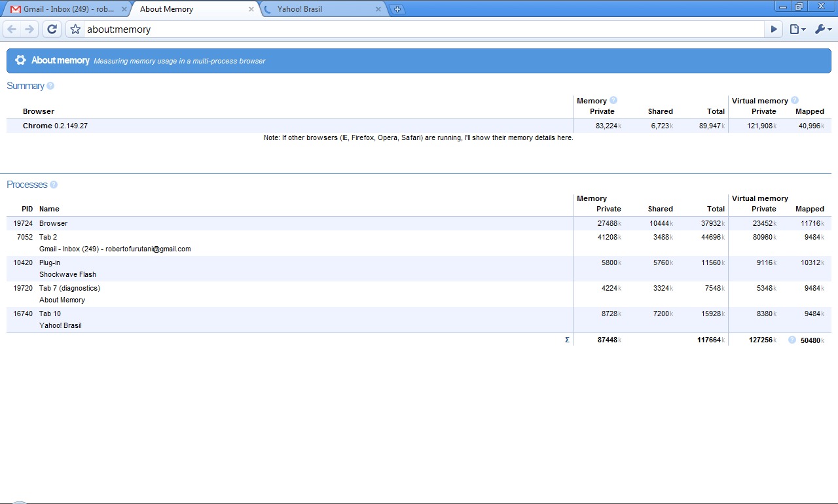Select the Tab 10 process name
Screen dimensions: 838x504
coord(50,314)
